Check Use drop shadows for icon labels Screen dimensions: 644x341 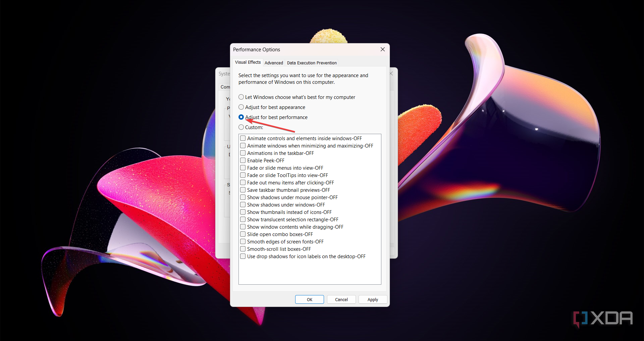click(243, 257)
